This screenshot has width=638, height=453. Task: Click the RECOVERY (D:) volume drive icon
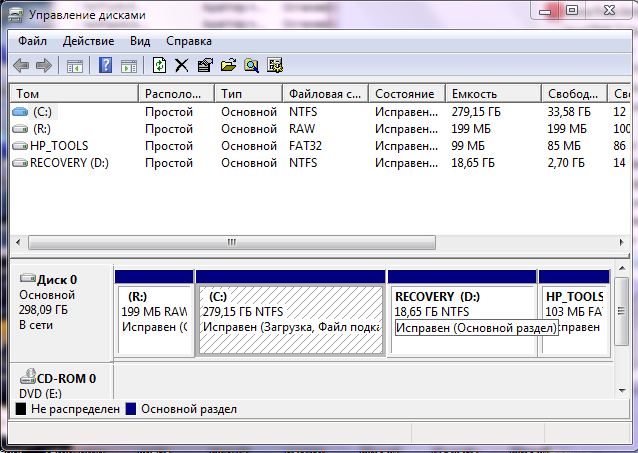tap(20, 163)
